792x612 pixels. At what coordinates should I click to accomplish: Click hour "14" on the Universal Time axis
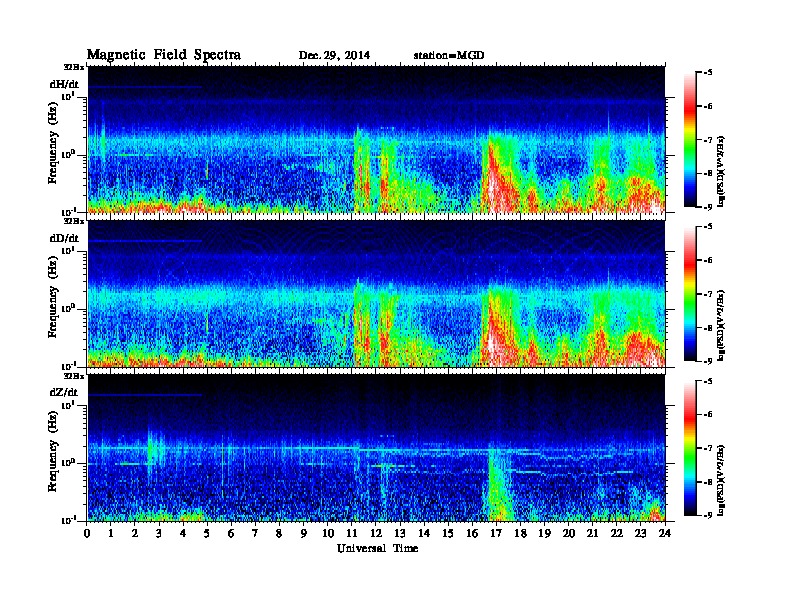[x=424, y=534]
